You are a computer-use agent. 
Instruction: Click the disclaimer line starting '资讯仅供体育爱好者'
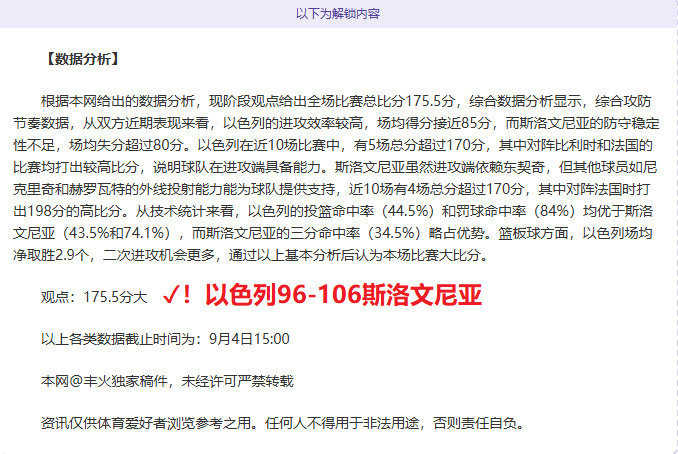click(282, 423)
